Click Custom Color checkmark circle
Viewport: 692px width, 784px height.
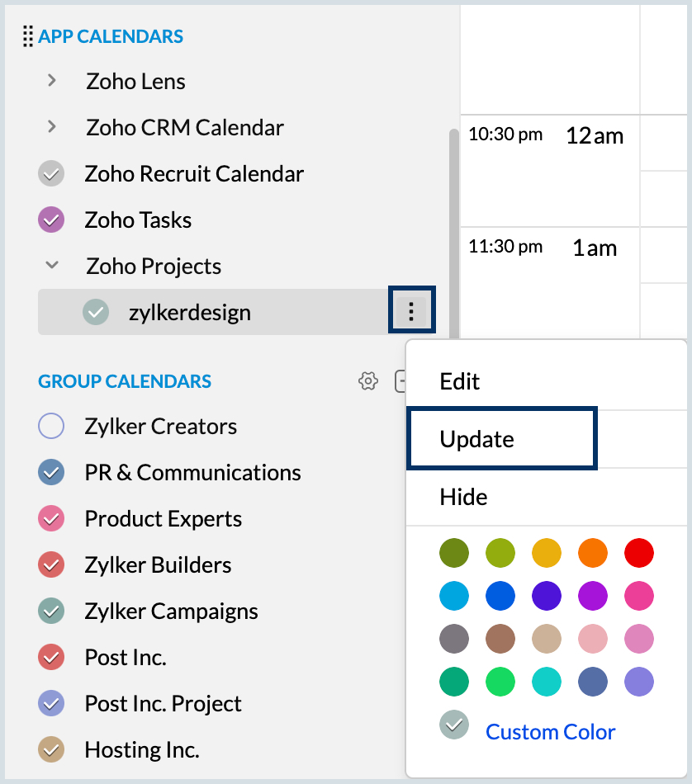pos(454,725)
